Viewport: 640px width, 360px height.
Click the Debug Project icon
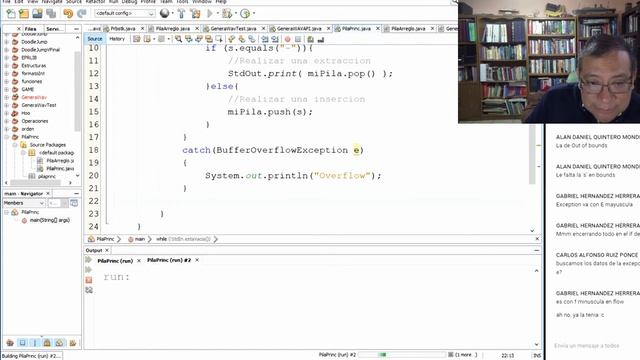click(x=227, y=13)
